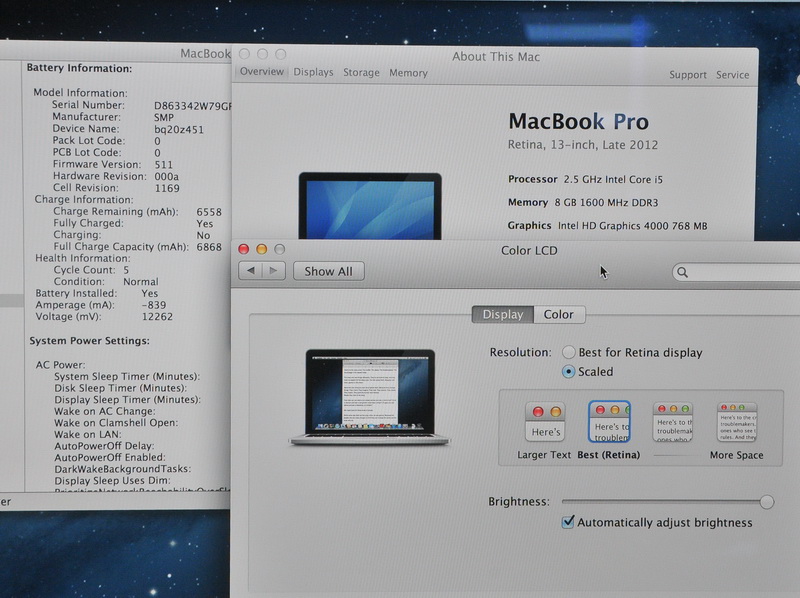
Task: Open the Displays tab in About This Mac
Action: pyautogui.click(x=313, y=72)
